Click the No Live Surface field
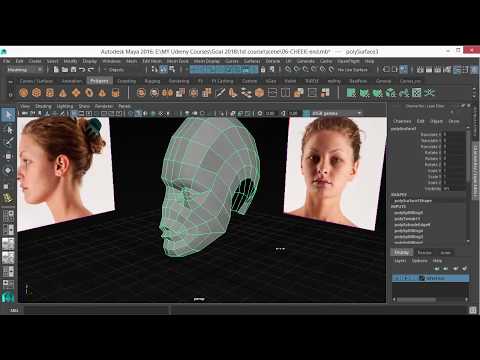 tap(353, 69)
